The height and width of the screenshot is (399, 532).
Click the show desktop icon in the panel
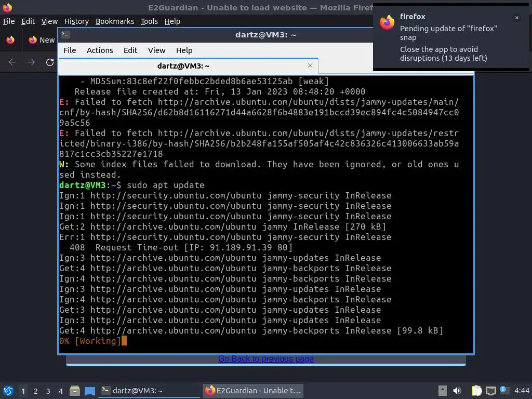[89, 391]
